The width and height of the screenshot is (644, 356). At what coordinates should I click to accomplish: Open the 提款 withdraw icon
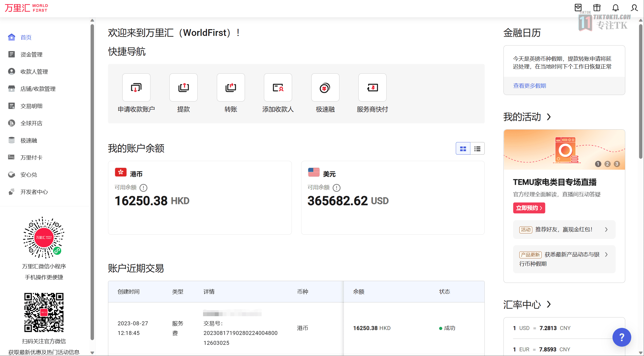tap(184, 87)
